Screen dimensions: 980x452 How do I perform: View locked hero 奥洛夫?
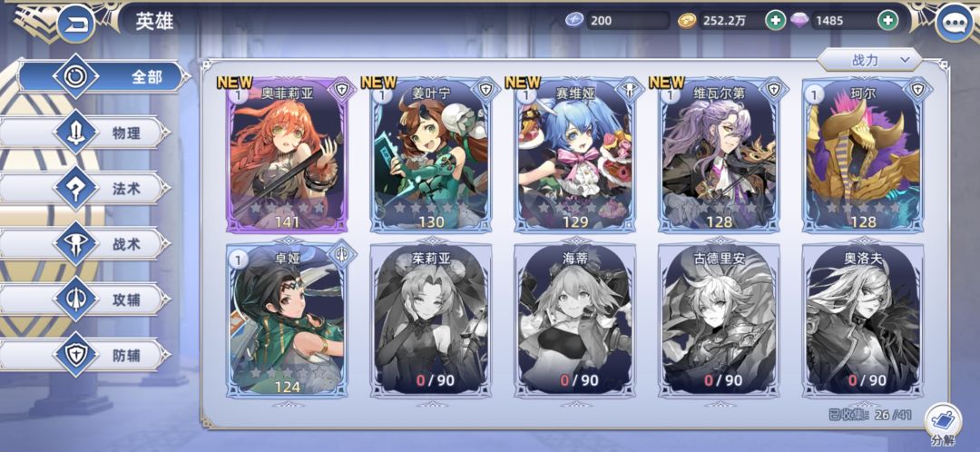coord(863,320)
